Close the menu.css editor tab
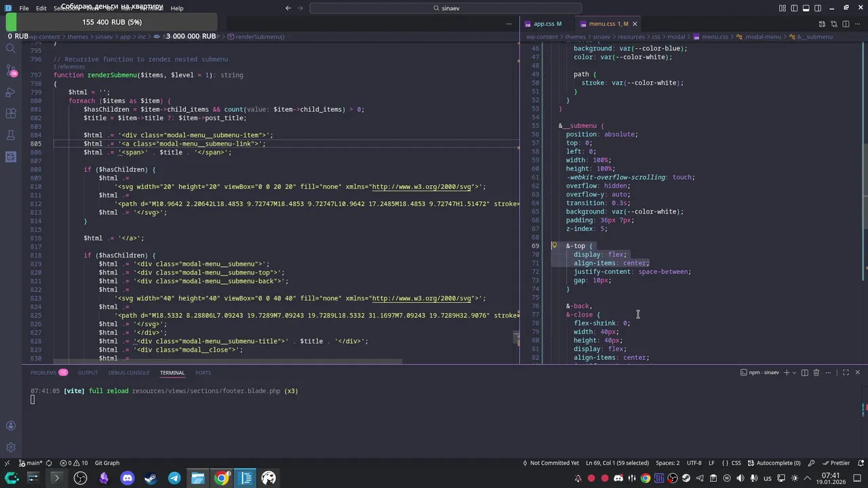Viewport: 868px width, 488px height. 635,24
